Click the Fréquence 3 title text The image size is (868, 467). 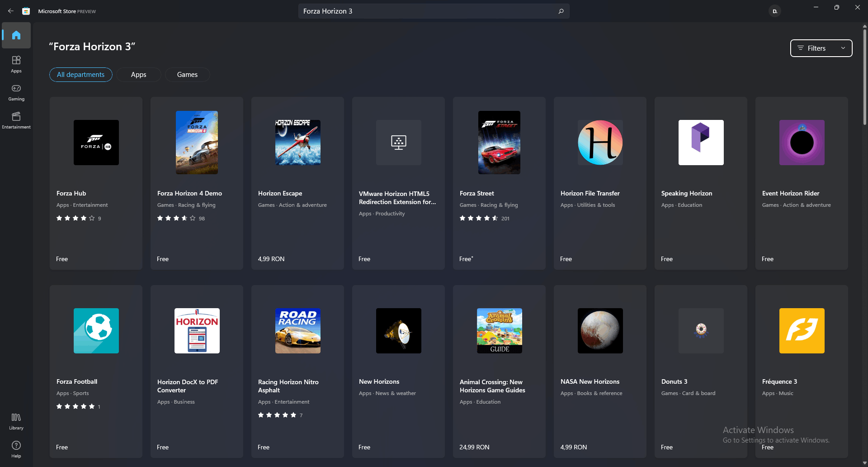click(x=780, y=381)
